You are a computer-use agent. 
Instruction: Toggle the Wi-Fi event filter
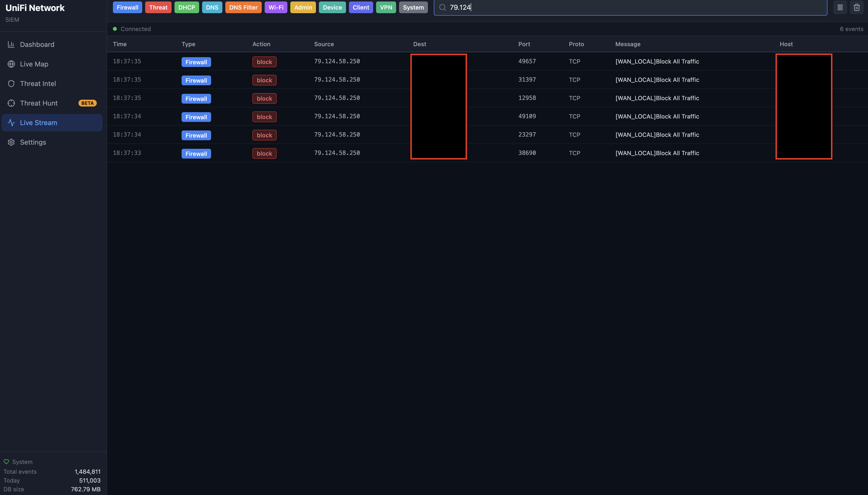276,8
